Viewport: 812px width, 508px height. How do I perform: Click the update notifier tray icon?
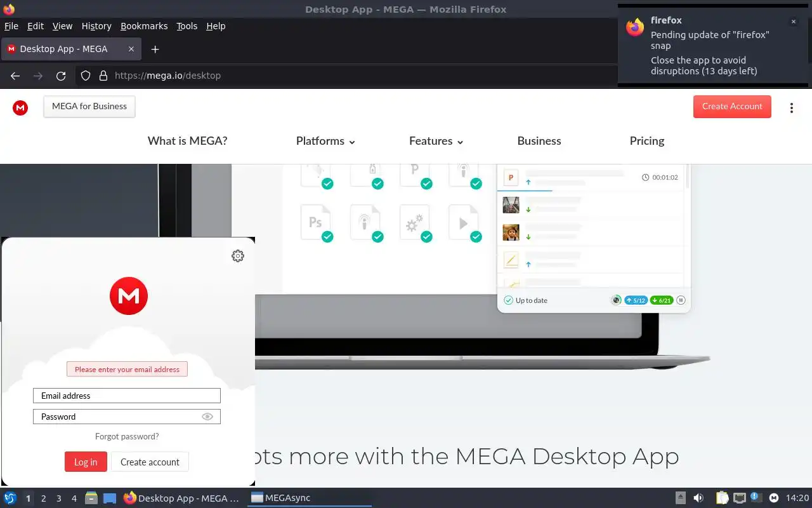[756, 497]
